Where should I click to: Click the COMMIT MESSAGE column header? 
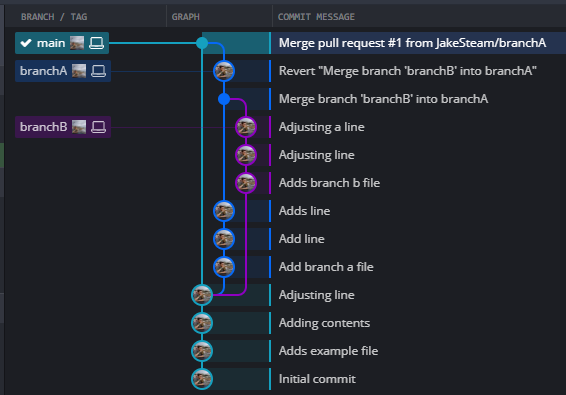pos(316,17)
